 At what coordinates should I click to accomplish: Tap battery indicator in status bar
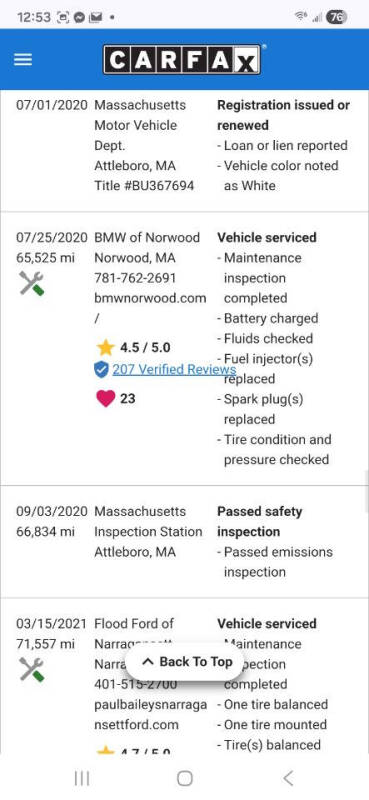(x=337, y=17)
